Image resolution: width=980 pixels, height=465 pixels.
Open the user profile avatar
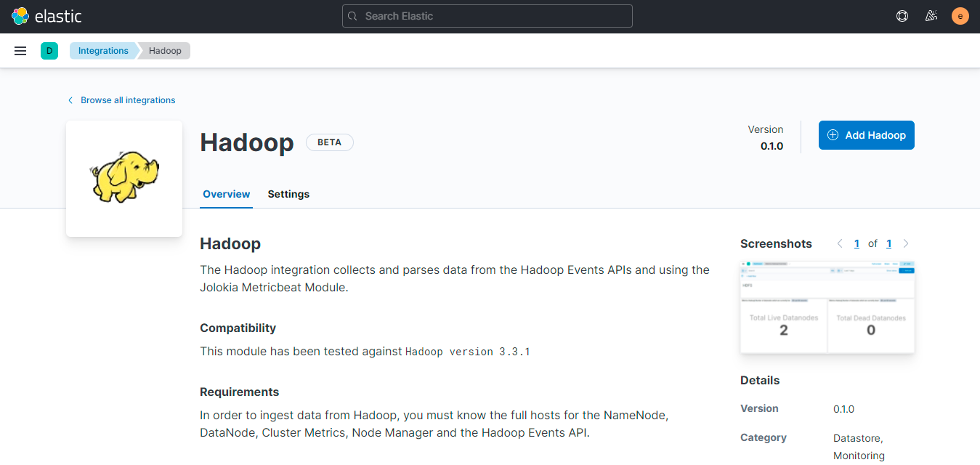(x=960, y=15)
